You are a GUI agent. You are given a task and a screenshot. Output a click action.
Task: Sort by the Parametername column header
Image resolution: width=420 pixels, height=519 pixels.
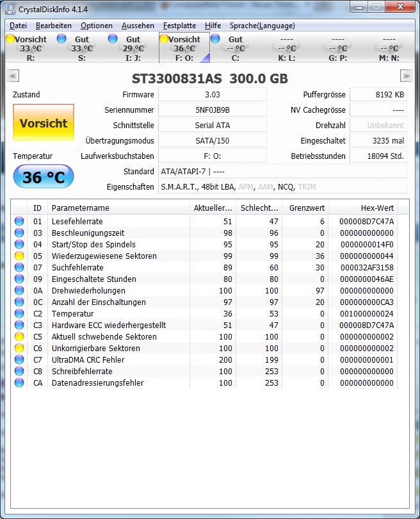pos(118,208)
